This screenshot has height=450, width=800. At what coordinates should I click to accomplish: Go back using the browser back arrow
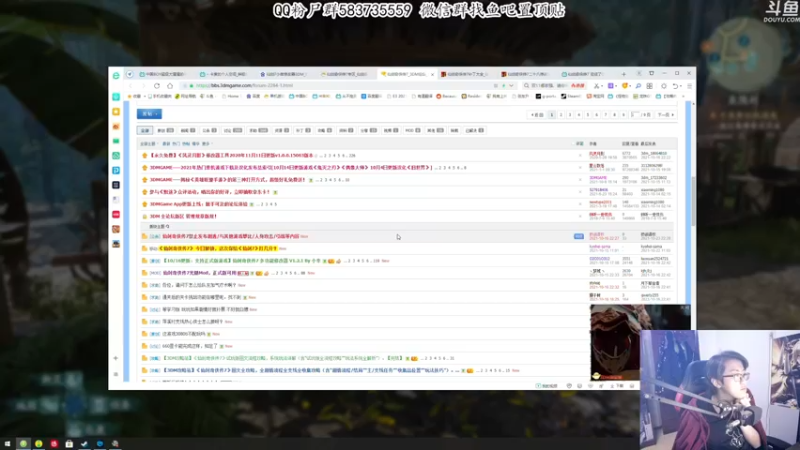coord(131,86)
